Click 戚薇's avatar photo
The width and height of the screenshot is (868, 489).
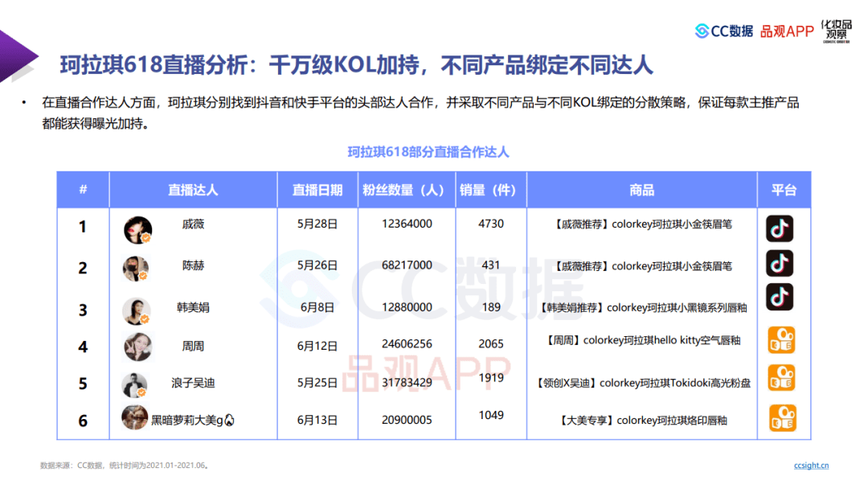(x=138, y=230)
